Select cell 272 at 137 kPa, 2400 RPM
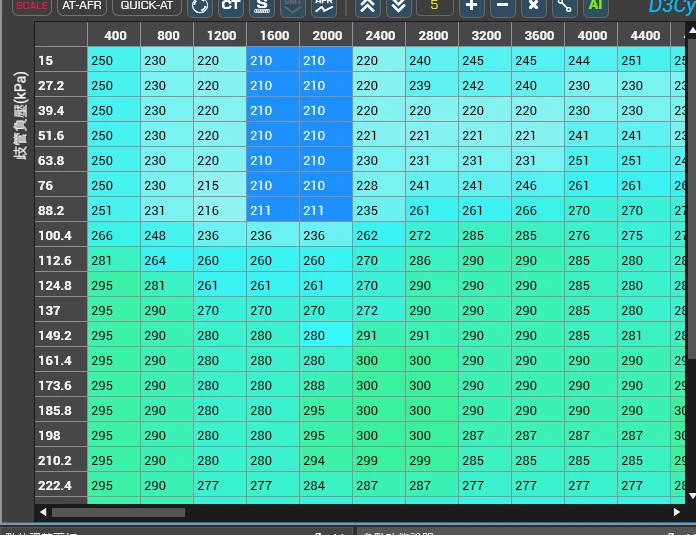The width and height of the screenshot is (696, 535). click(379, 310)
